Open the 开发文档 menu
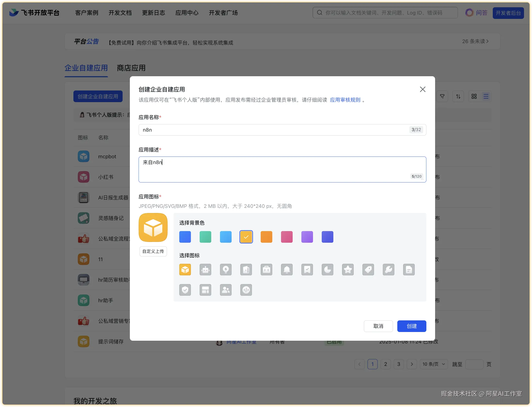The height and width of the screenshot is (407, 532). click(x=120, y=13)
